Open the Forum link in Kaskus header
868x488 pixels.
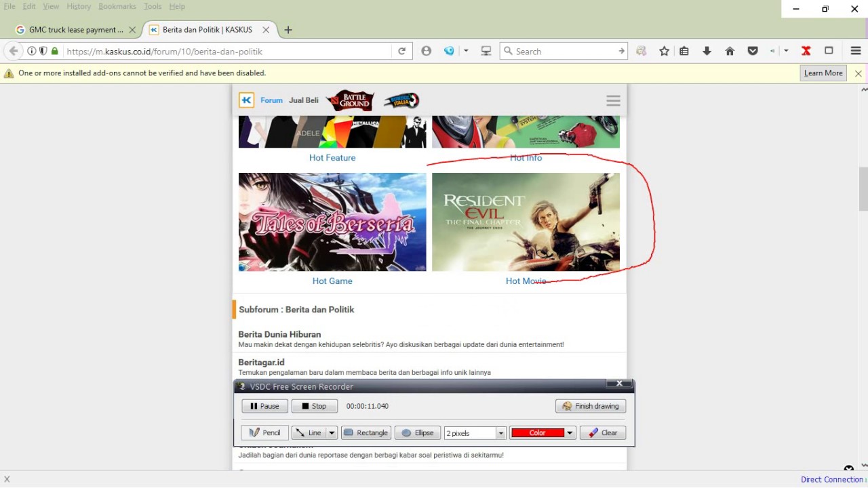coord(271,100)
